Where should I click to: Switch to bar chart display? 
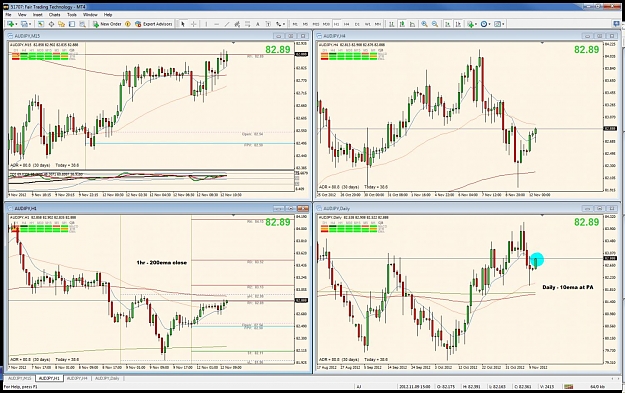pos(392,24)
